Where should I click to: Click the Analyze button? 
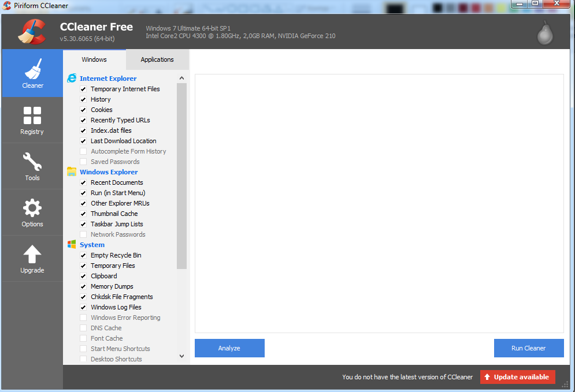(229, 348)
